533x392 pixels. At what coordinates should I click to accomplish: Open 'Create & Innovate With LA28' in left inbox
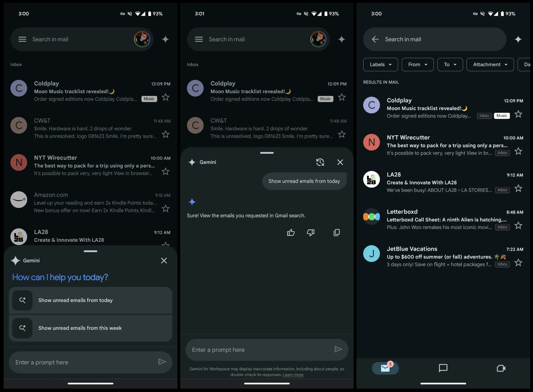coord(69,240)
